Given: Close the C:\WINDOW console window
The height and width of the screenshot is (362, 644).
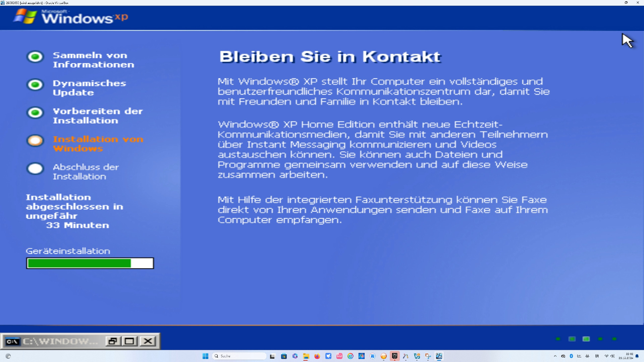Looking at the screenshot, I should pos(148,341).
